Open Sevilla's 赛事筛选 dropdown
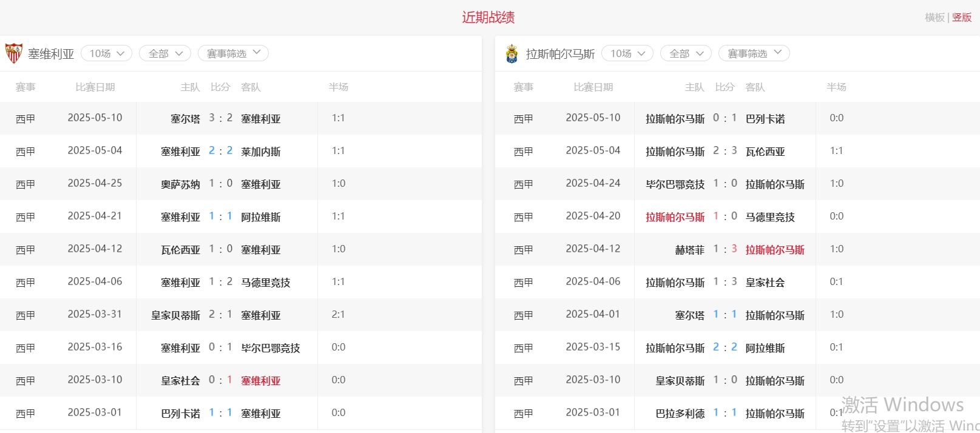The width and height of the screenshot is (980, 433). pyautogui.click(x=233, y=53)
